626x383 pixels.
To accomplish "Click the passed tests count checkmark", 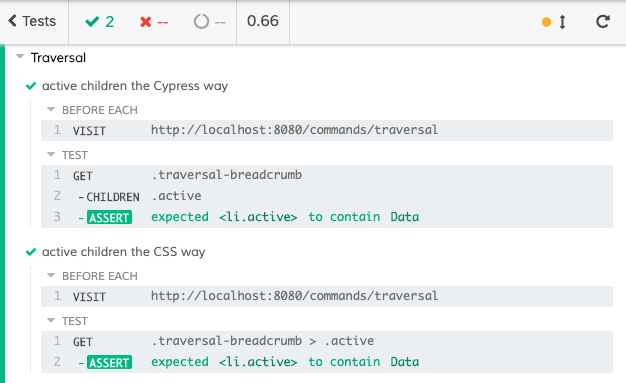I will pyautogui.click(x=92, y=22).
